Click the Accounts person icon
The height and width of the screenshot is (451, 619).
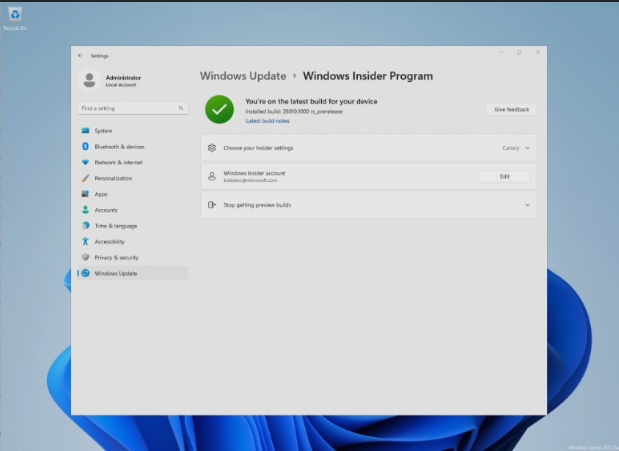click(85, 210)
